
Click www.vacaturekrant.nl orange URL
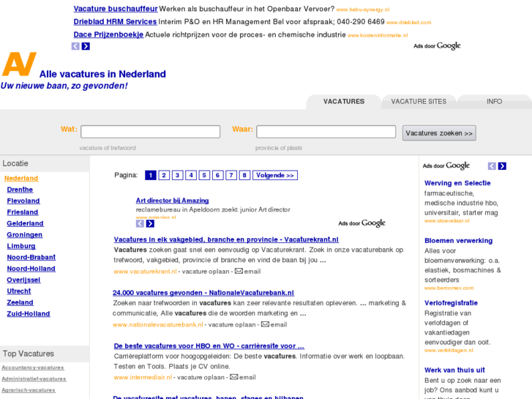point(145,272)
